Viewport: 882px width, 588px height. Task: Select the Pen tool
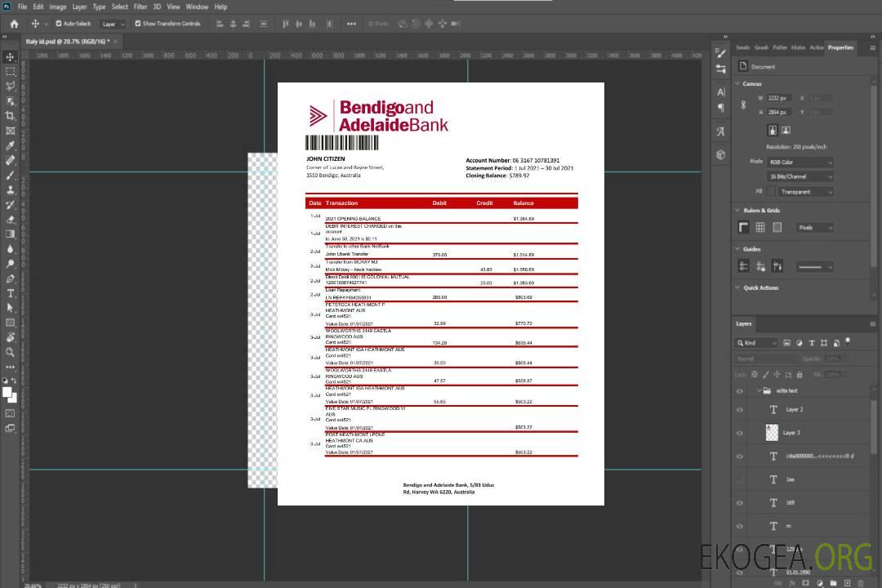pyautogui.click(x=10, y=278)
